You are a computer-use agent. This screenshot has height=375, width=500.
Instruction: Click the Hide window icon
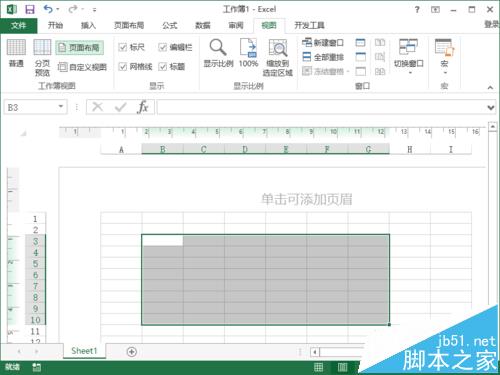pos(360,57)
